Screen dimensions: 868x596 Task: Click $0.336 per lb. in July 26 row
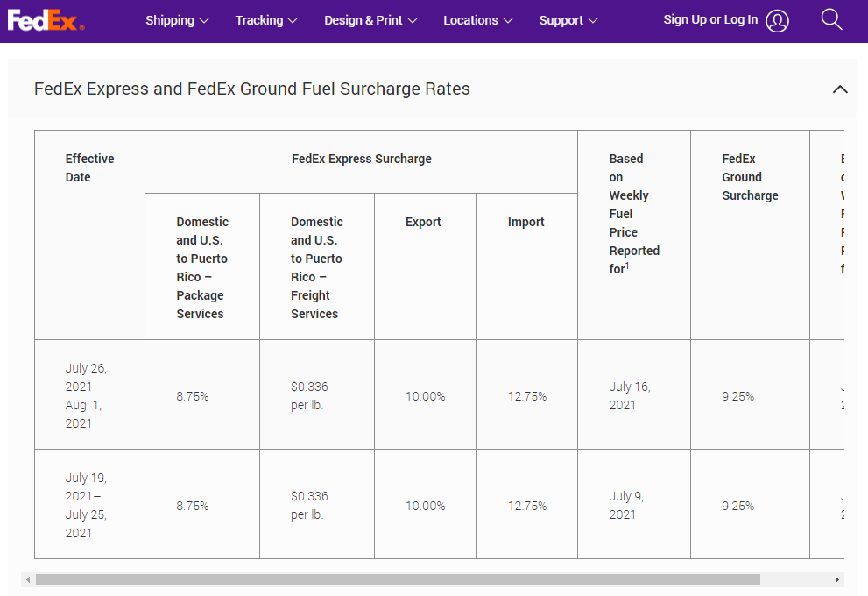(309, 395)
